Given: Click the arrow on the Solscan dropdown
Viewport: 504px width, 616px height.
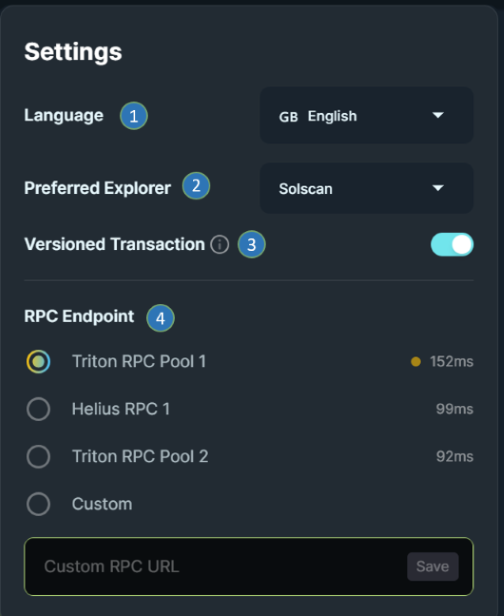Looking at the screenshot, I should (438, 188).
